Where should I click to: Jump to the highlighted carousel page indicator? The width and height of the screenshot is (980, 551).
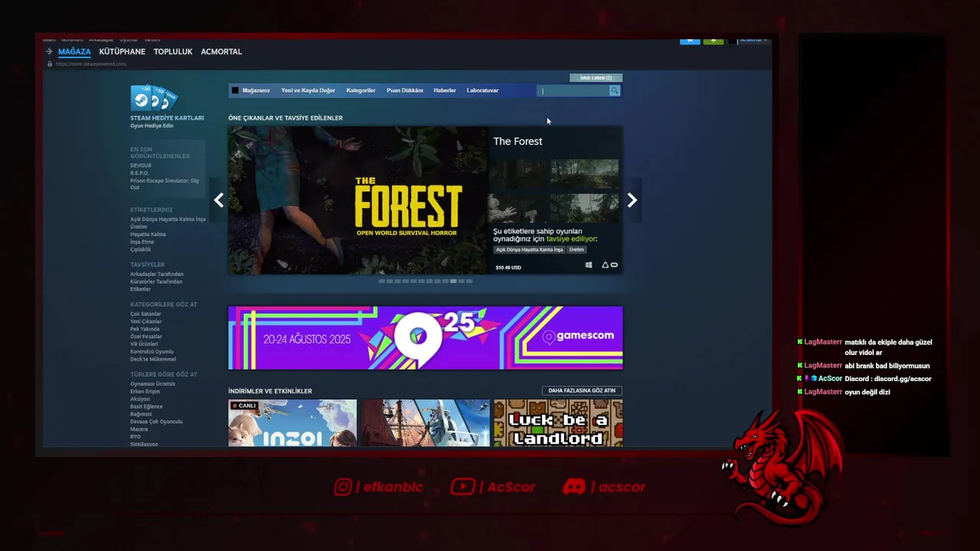click(x=453, y=281)
